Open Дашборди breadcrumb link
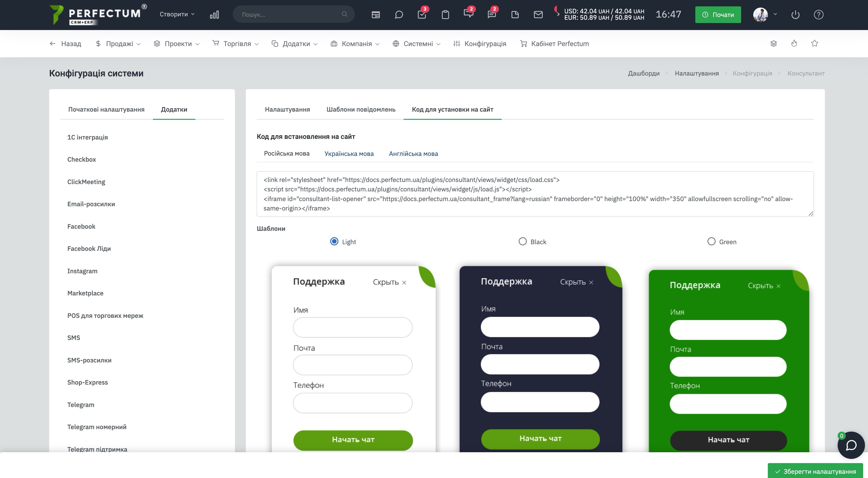The image size is (868, 478). point(644,73)
